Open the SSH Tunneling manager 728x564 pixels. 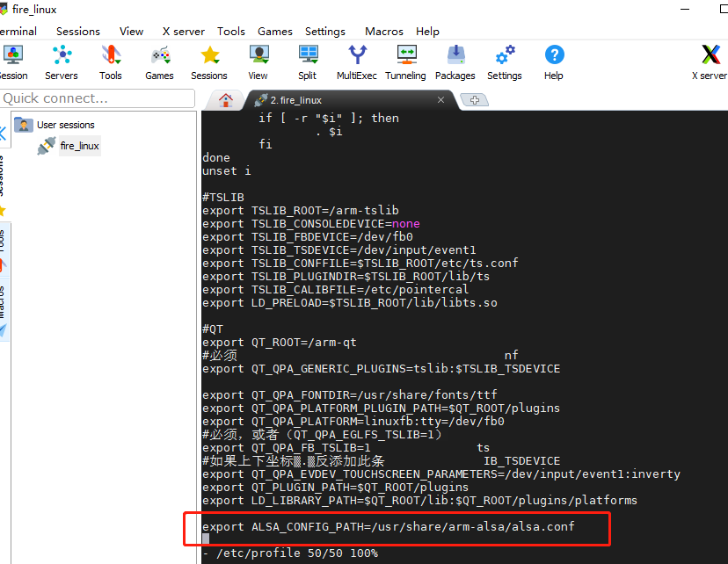pos(405,61)
